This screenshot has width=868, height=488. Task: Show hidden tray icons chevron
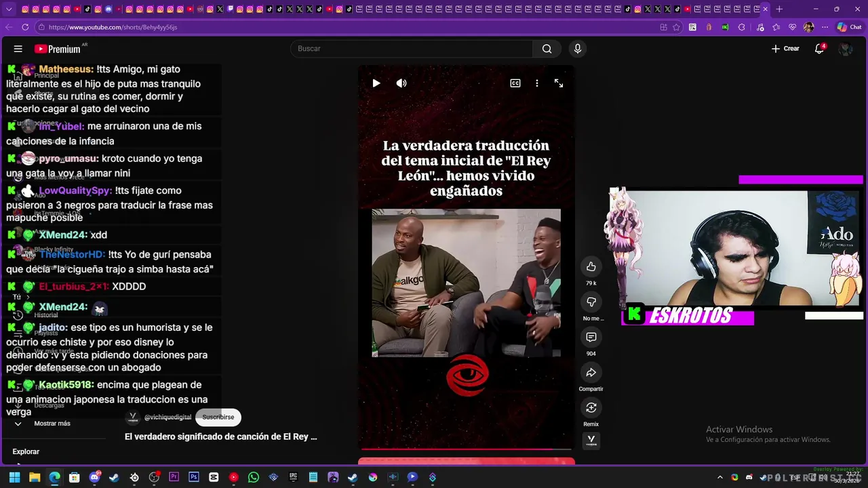click(x=720, y=477)
